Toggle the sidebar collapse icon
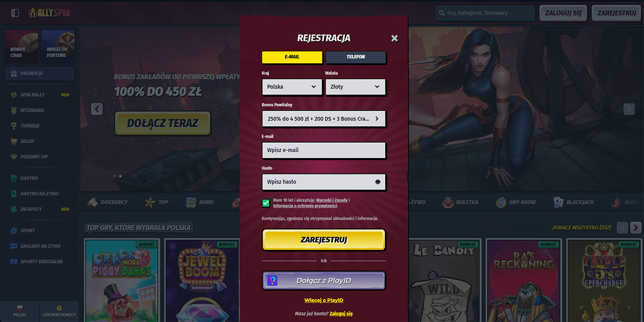Image resolution: width=644 pixels, height=322 pixels. point(15,13)
